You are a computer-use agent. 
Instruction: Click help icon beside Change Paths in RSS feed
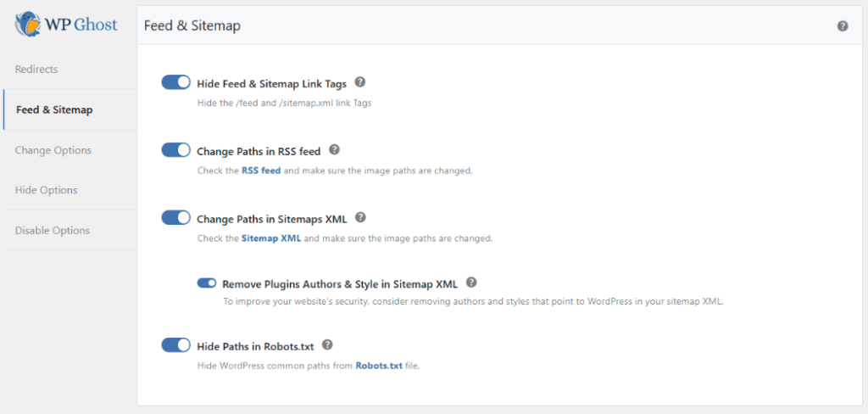click(x=334, y=149)
